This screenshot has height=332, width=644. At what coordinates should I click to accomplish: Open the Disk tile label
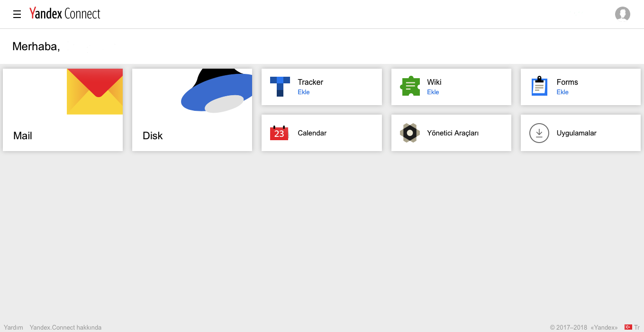(x=153, y=136)
